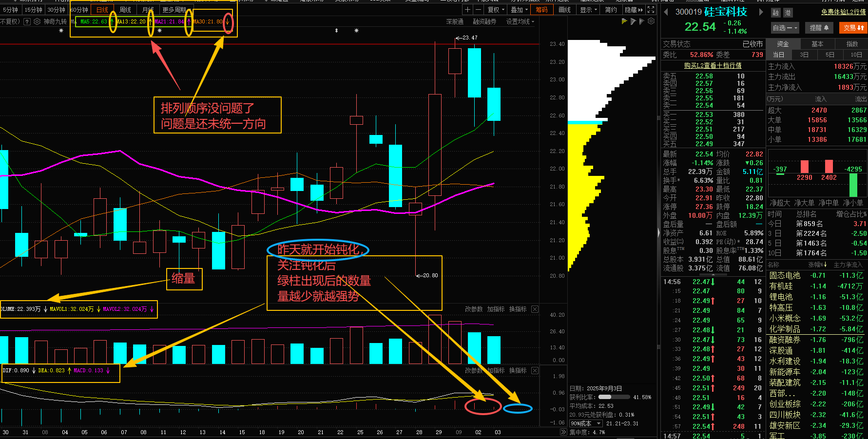868x439 pixels.
Task: Click 买一 bid price 22.53 row
Action: pyautogui.click(x=713, y=115)
